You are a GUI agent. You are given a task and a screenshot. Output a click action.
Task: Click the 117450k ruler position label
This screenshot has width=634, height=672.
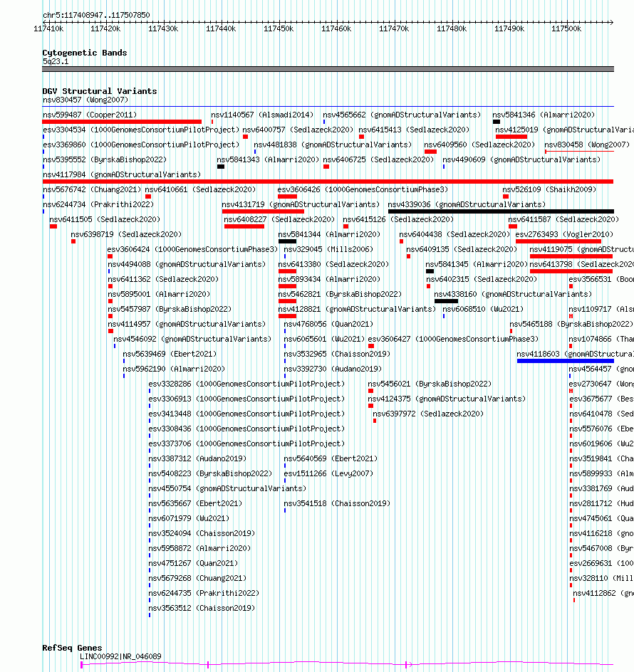pos(279,28)
